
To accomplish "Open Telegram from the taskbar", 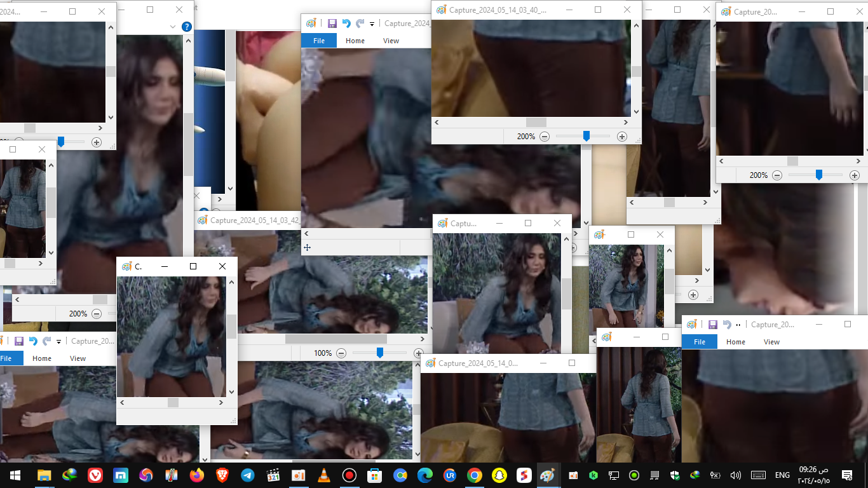I will click(248, 475).
